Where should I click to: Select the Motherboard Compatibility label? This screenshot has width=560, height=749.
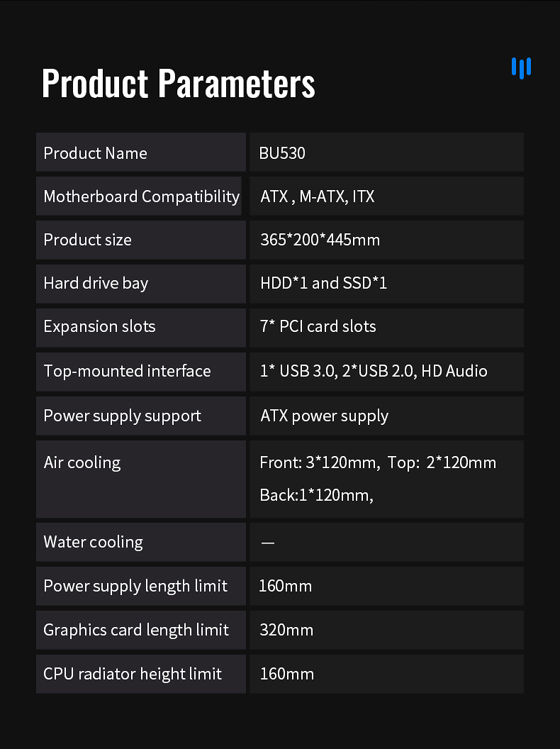click(x=141, y=196)
